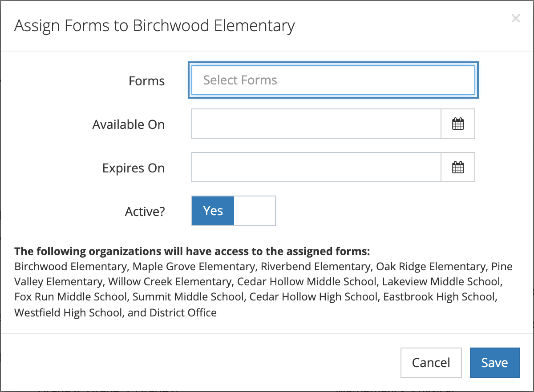Close the Assign Forms dialog with X

coord(515,18)
